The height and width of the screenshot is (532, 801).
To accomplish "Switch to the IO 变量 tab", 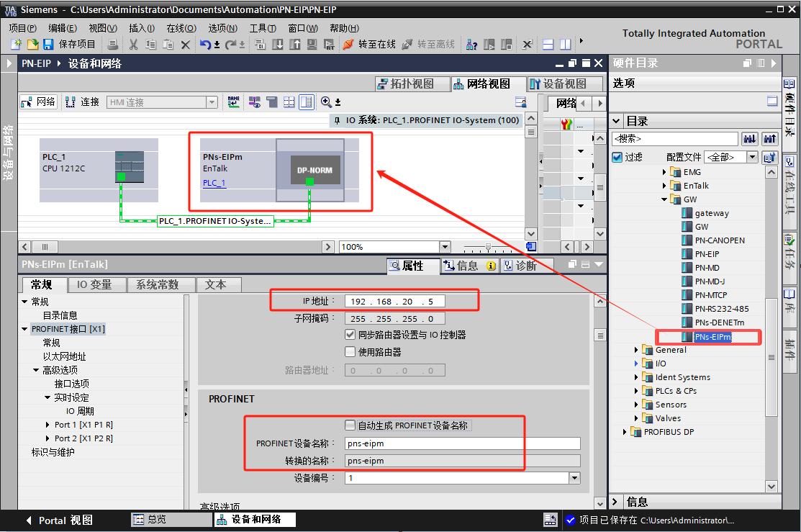I will click(94, 284).
